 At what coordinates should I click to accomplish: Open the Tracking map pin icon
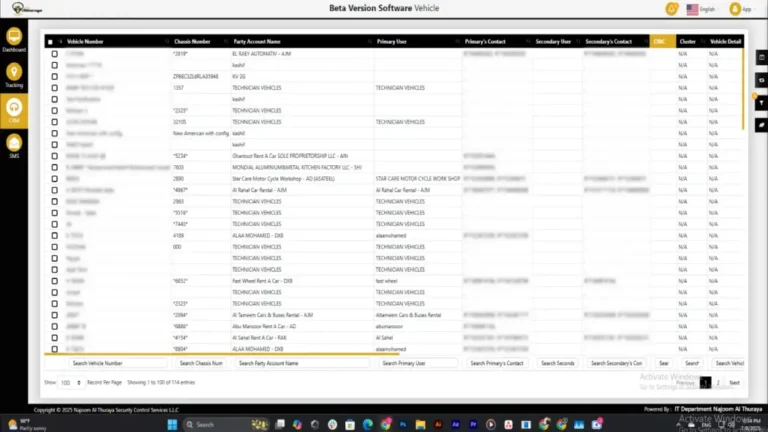pyautogui.click(x=14, y=72)
